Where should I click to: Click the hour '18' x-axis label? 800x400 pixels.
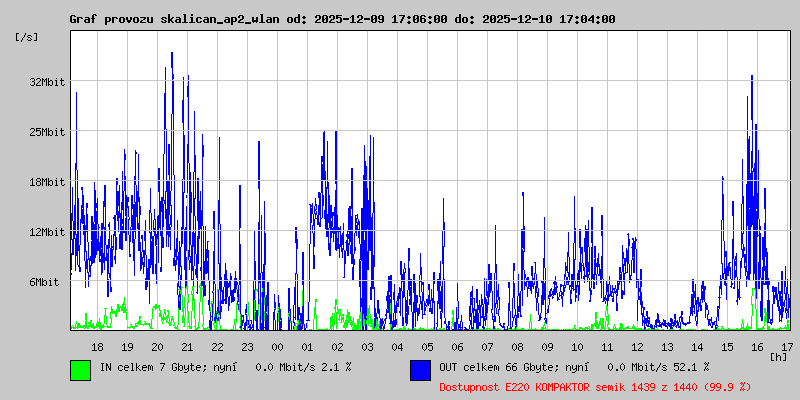pos(97,347)
